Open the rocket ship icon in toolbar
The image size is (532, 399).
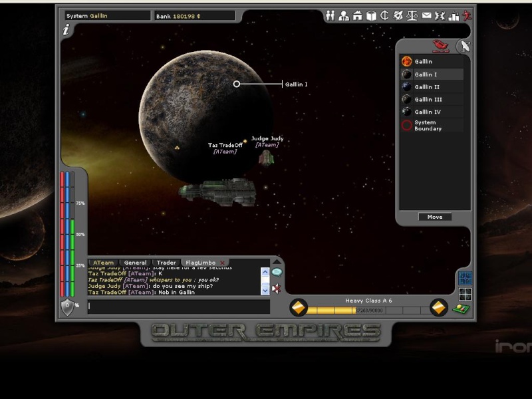[398, 15]
